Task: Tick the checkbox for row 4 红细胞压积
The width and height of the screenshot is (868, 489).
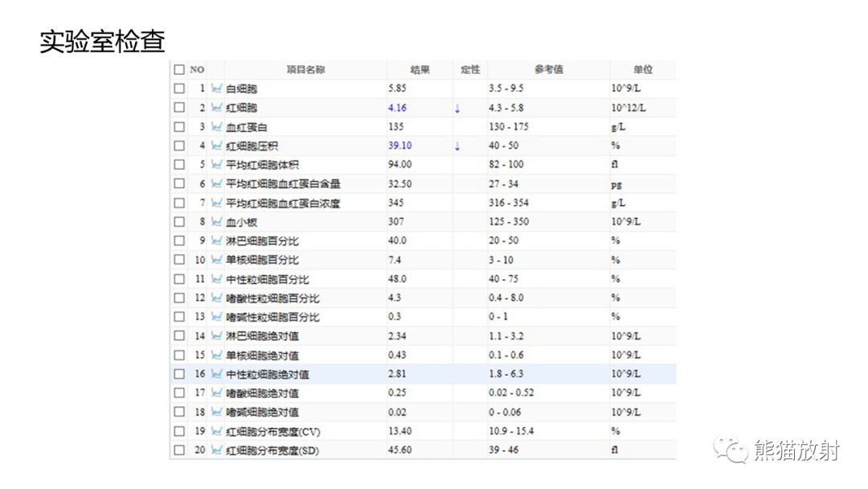Action: coord(178,146)
